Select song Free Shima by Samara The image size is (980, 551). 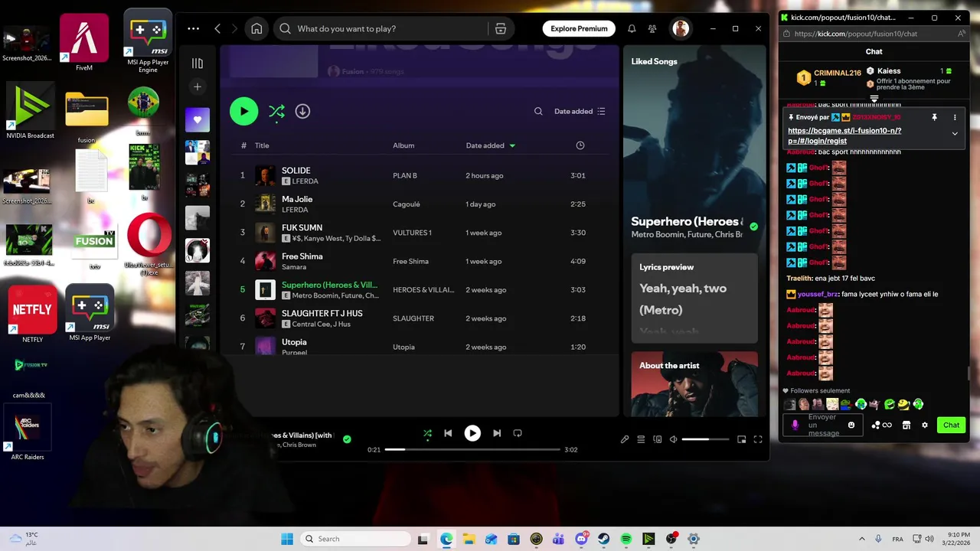420,262
